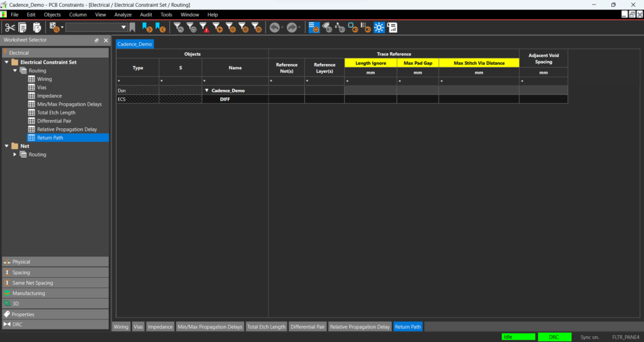This screenshot has height=342, width=644.
Task: Collapse the Net folder in tree
Action: point(6,146)
